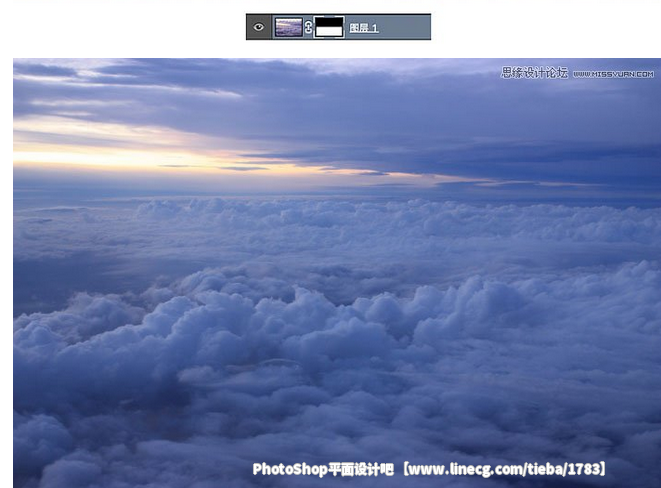Click the cloud sky tutorial image
Viewport: 661px width, 488px height.
(337, 273)
